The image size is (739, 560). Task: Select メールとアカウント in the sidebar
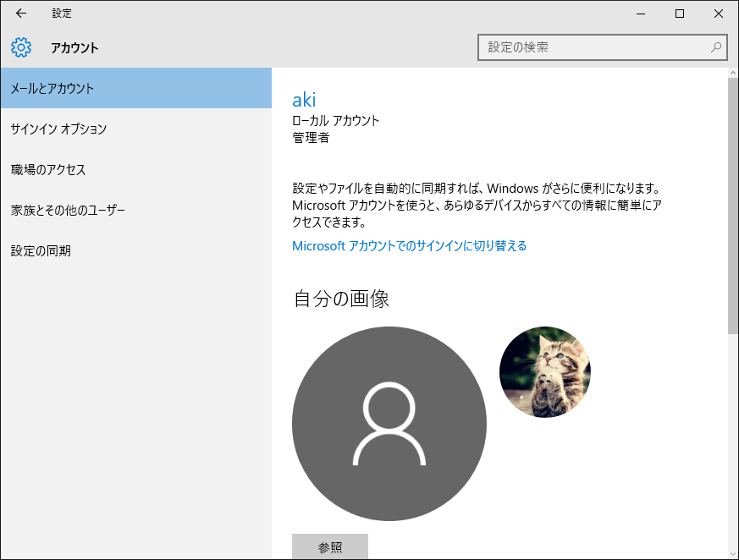click(x=135, y=88)
